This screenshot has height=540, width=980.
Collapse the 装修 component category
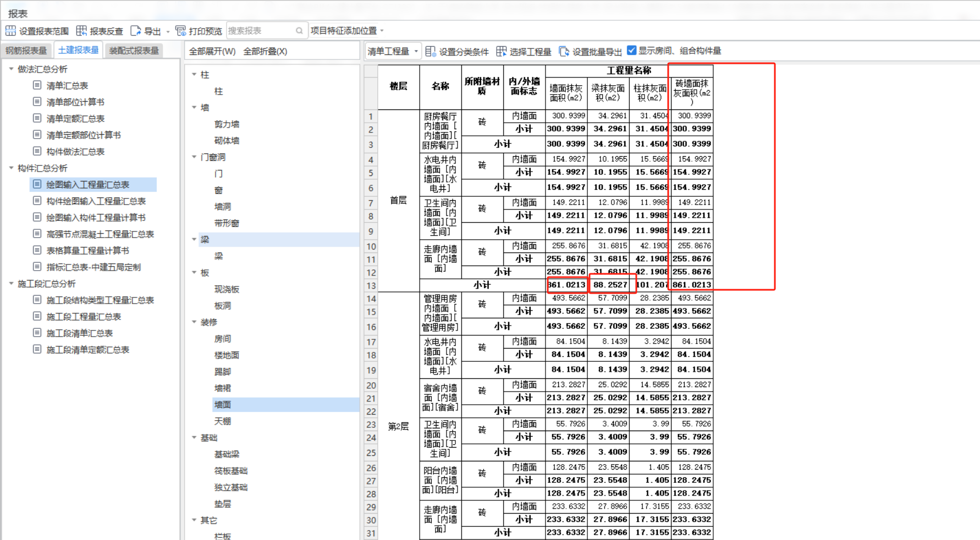coord(194,322)
